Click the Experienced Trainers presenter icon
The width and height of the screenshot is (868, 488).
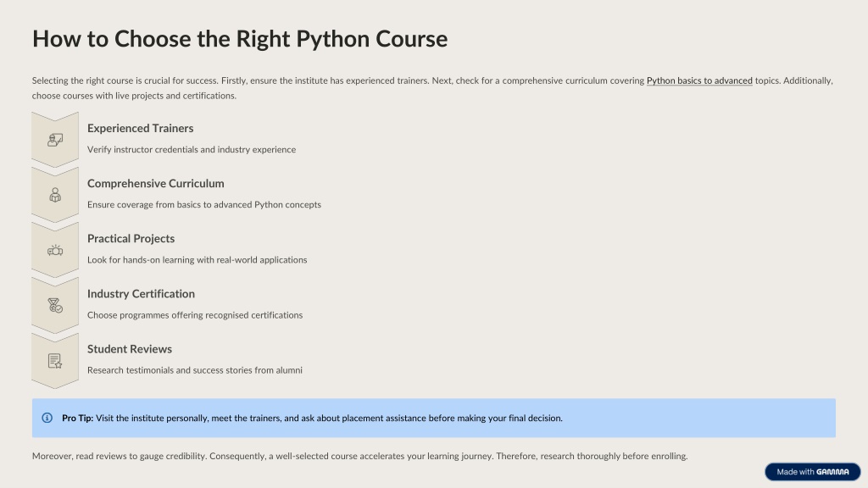pyautogui.click(x=55, y=140)
